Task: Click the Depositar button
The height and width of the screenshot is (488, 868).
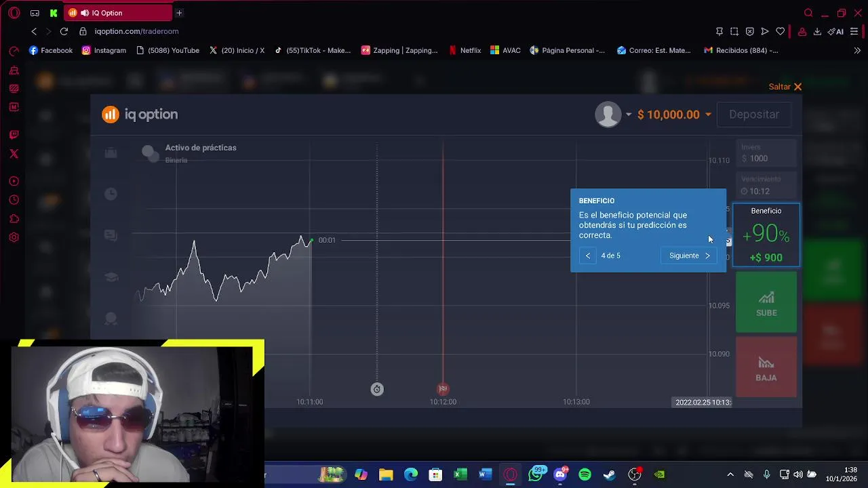Action: click(754, 115)
